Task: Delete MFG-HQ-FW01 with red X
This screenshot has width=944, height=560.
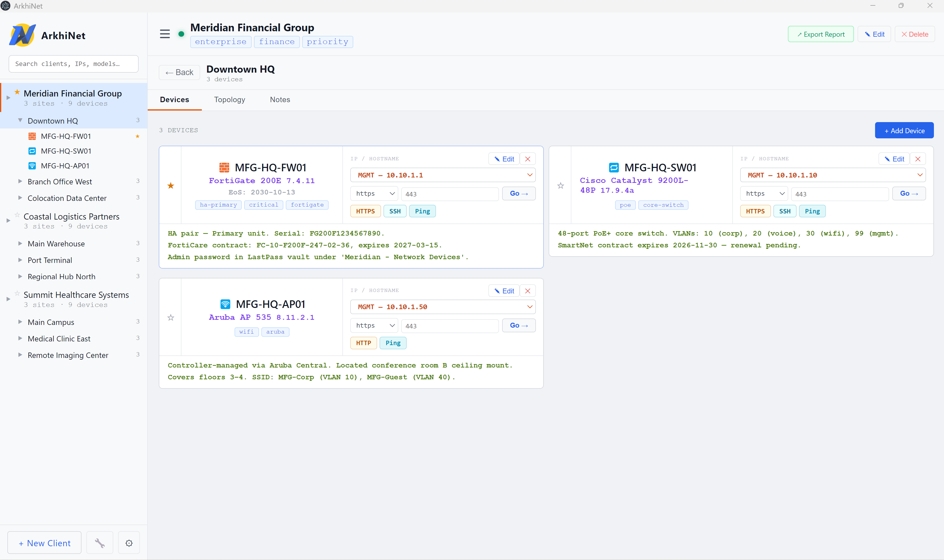Action: (528, 159)
